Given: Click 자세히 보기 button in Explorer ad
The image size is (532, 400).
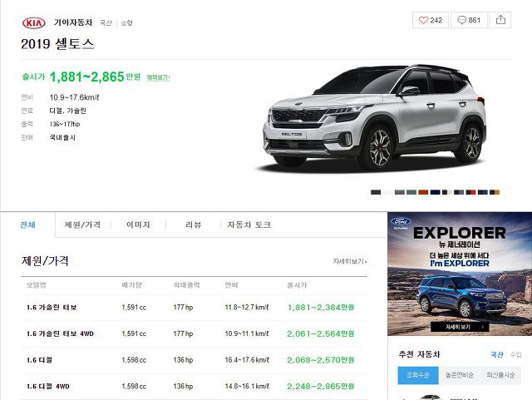Looking at the screenshot, I should [460, 327].
